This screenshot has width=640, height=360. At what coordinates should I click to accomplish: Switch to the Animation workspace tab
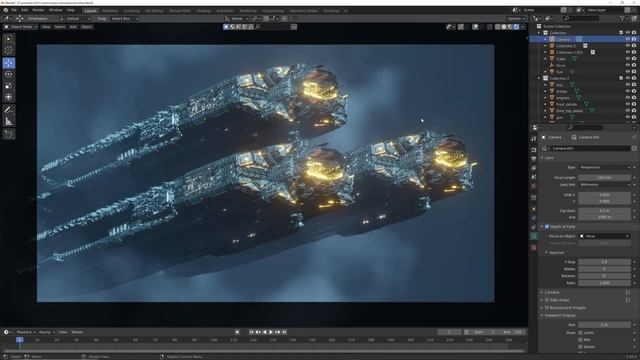coord(225,11)
